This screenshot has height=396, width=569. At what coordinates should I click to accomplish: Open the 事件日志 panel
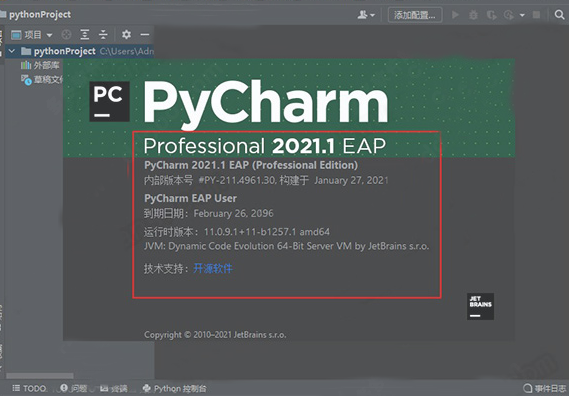(545, 388)
